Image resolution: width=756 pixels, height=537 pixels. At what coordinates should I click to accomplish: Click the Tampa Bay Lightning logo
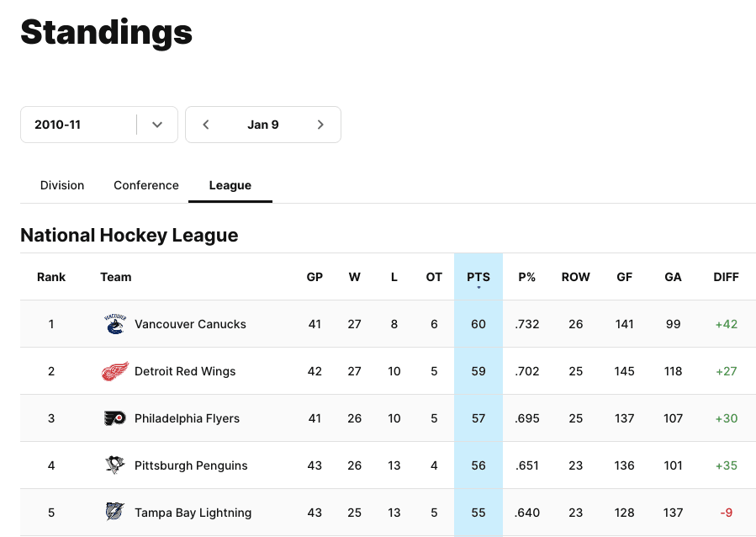coord(115,512)
